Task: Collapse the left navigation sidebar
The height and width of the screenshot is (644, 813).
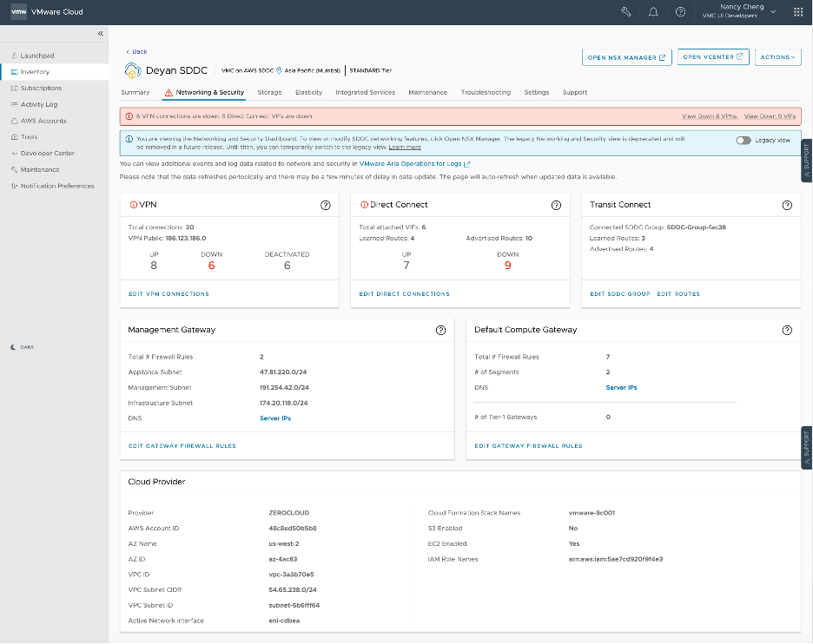Action: 100,34
